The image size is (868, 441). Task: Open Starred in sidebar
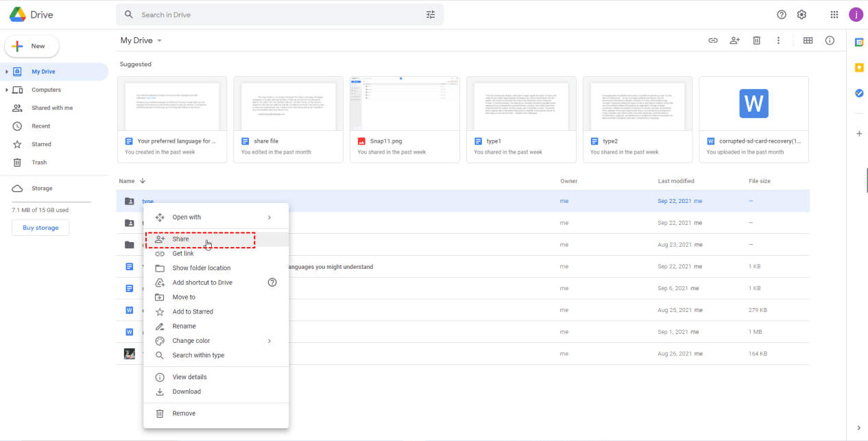tap(54, 144)
